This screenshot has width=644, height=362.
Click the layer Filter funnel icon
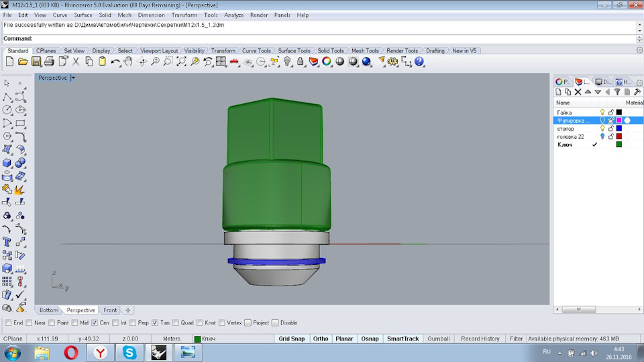617,92
